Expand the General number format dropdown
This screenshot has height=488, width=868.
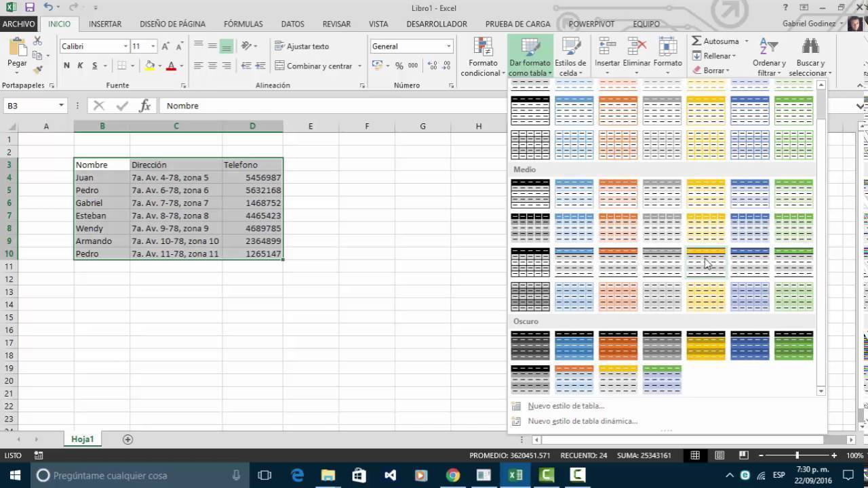coord(448,46)
